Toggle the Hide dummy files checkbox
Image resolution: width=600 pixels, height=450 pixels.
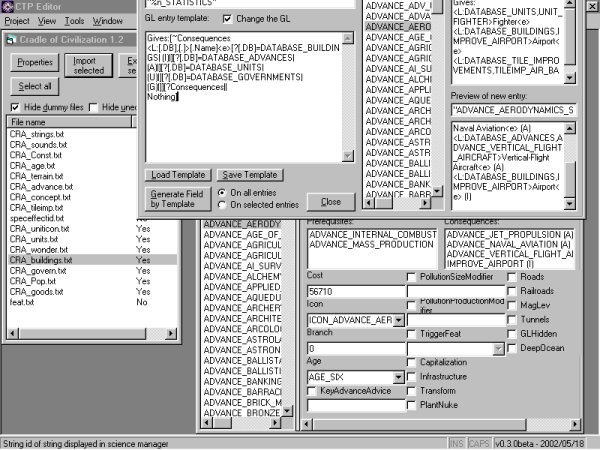pyautogui.click(x=15, y=107)
